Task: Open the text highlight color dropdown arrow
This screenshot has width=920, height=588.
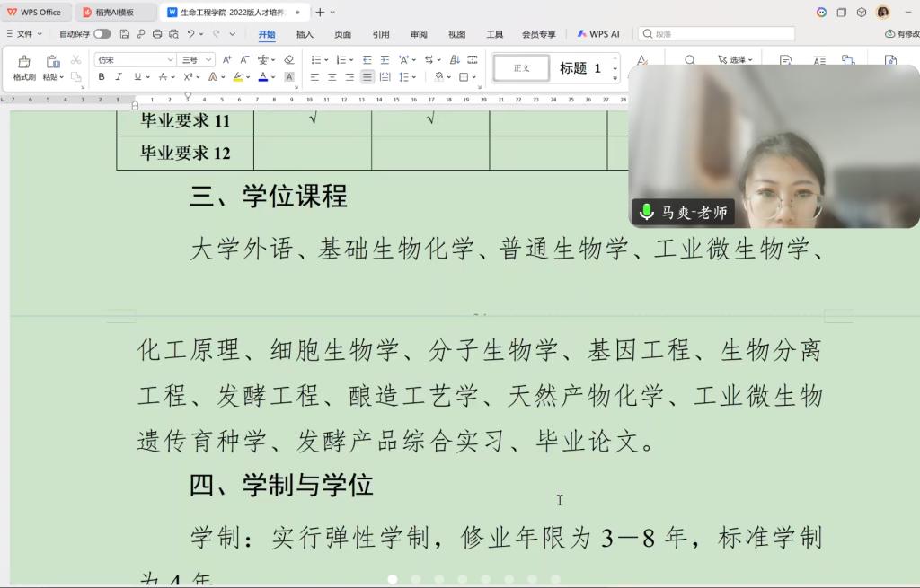Action: [248, 77]
